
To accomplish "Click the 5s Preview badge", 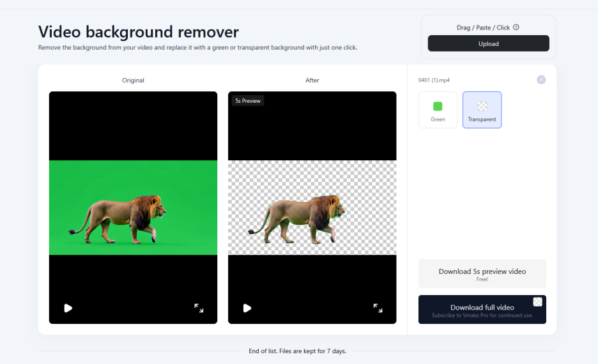I will 248,101.
